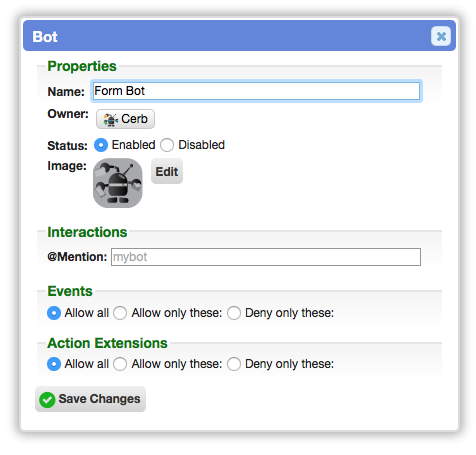The height and width of the screenshot is (455, 476).
Task: Click the Properties section heading
Action: click(82, 66)
